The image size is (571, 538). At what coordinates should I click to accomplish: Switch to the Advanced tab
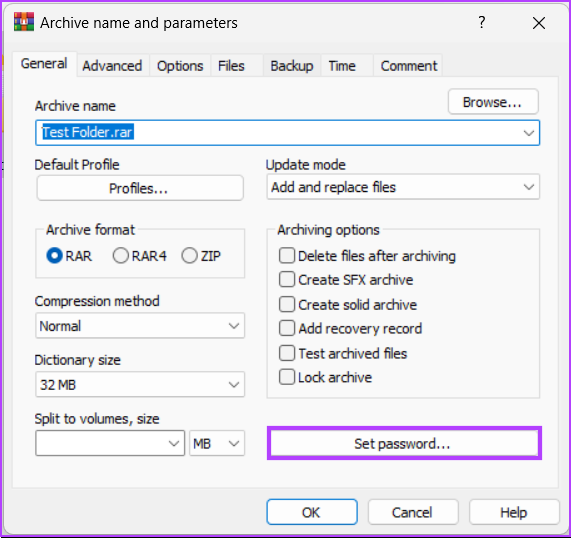coord(112,66)
